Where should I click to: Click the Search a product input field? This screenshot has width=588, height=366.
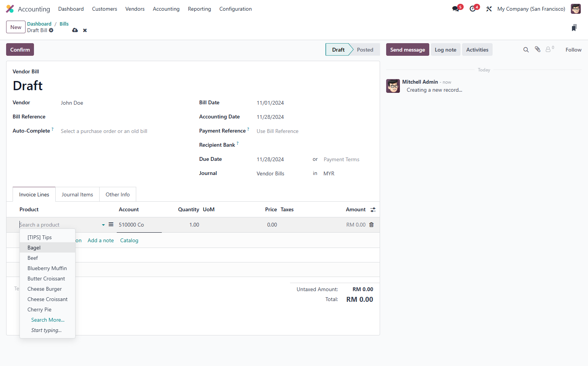tap(59, 225)
